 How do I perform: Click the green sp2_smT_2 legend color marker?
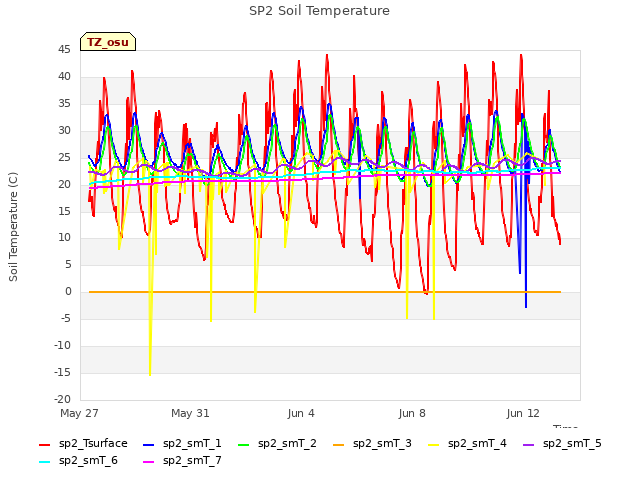pos(244,444)
